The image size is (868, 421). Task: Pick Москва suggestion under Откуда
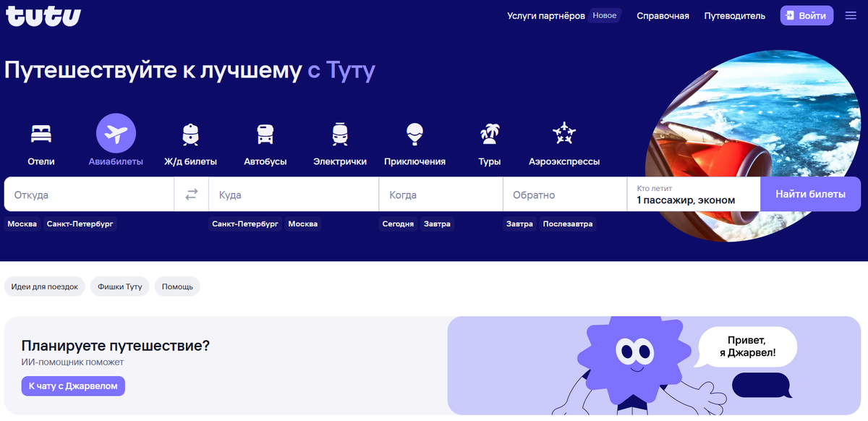pyautogui.click(x=22, y=224)
